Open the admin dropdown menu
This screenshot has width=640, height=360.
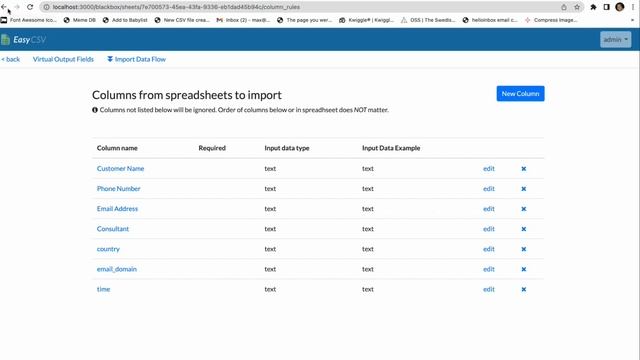tap(616, 40)
